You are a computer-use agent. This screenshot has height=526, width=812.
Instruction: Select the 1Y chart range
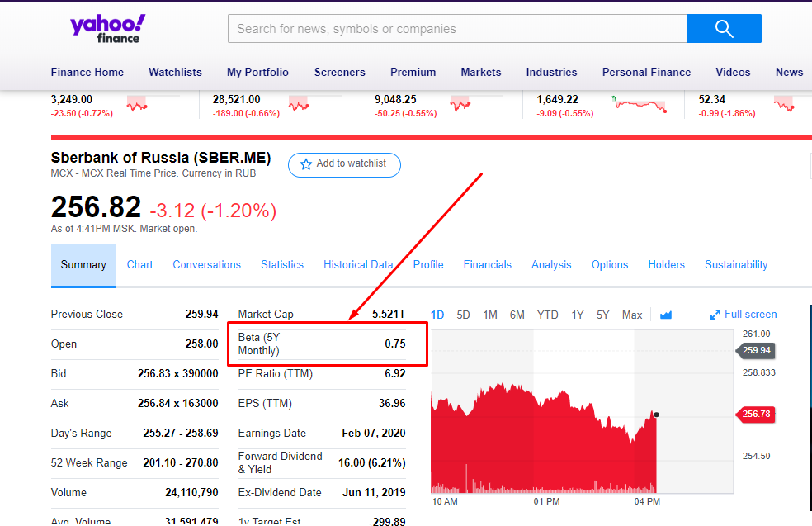(x=578, y=315)
